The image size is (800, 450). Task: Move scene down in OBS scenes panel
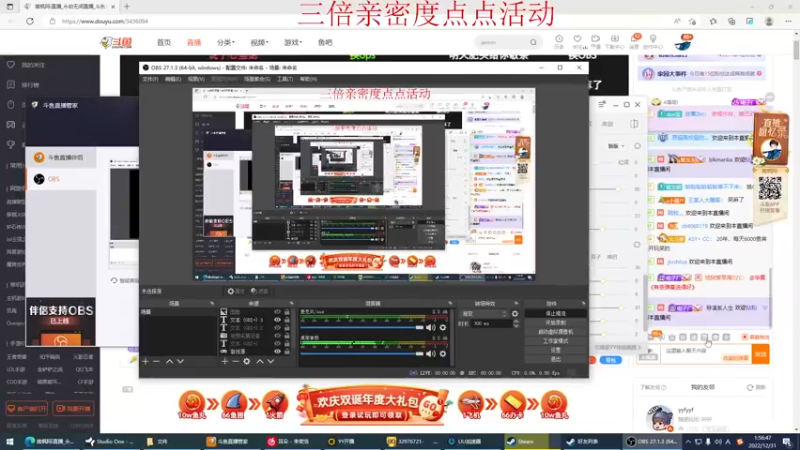180,361
